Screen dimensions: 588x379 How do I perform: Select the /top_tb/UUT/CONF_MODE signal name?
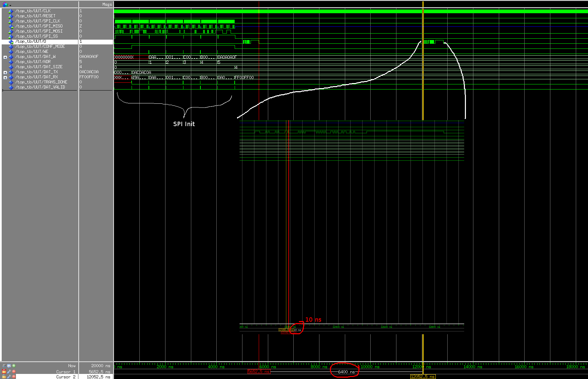(x=40, y=46)
